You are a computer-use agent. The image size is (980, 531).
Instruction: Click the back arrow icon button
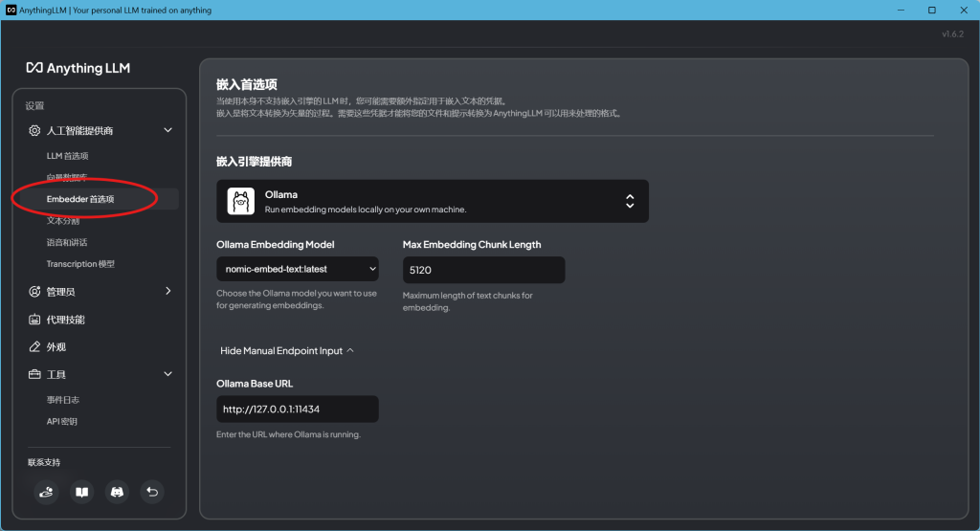pyautogui.click(x=152, y=492)
